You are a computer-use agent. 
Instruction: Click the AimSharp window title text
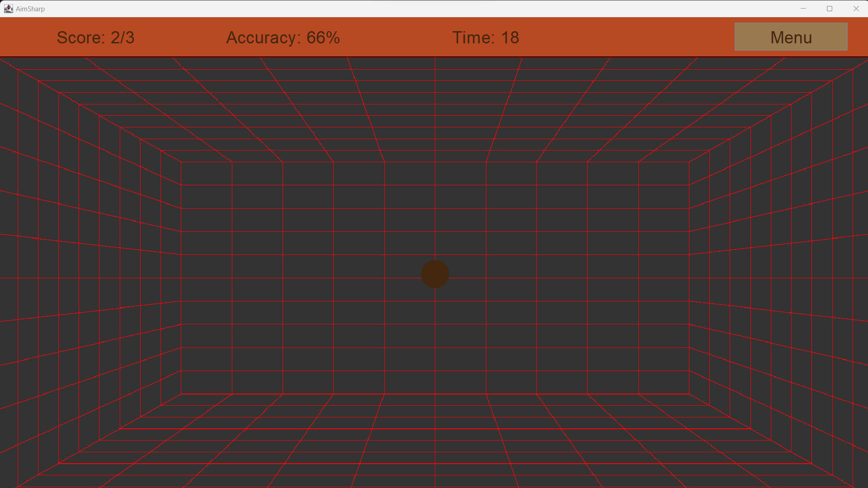(30, 9)
